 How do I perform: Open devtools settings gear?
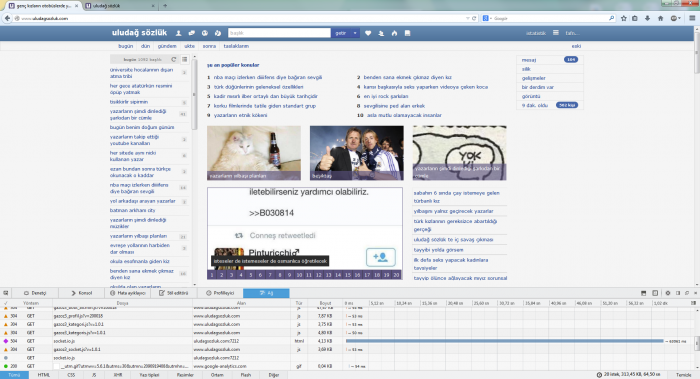[x=667, y=293]
